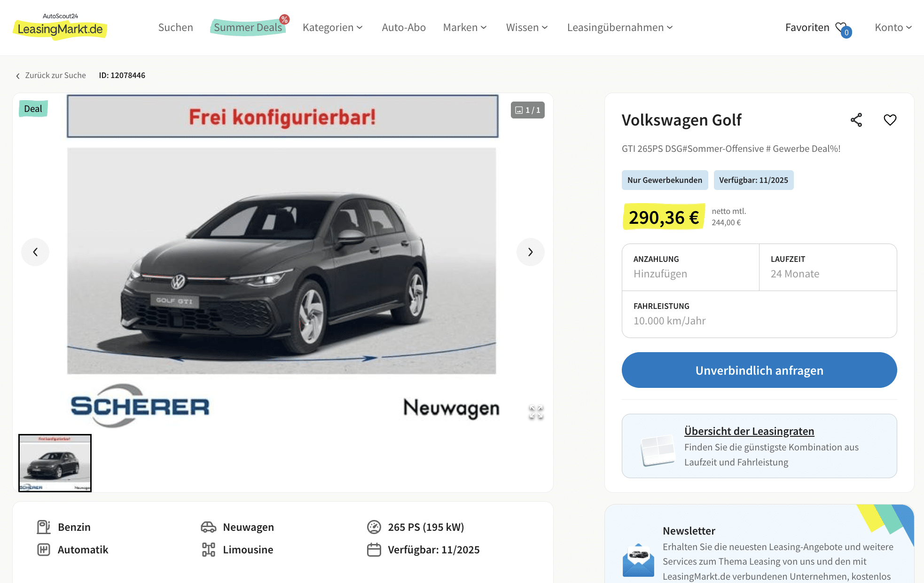
Task: Expand the Marken dropdown
Action: coord(465,27)
